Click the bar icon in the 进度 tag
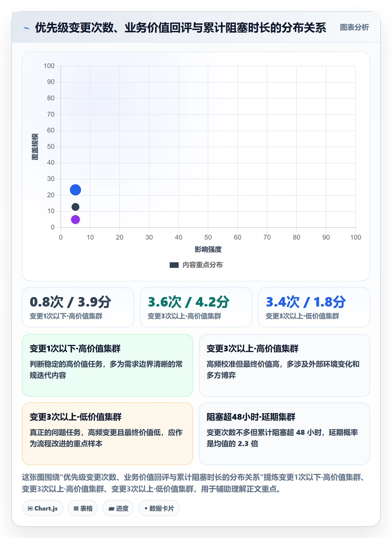Image resolution: width=392 pixels, height=538 pixels. point(111,509)
